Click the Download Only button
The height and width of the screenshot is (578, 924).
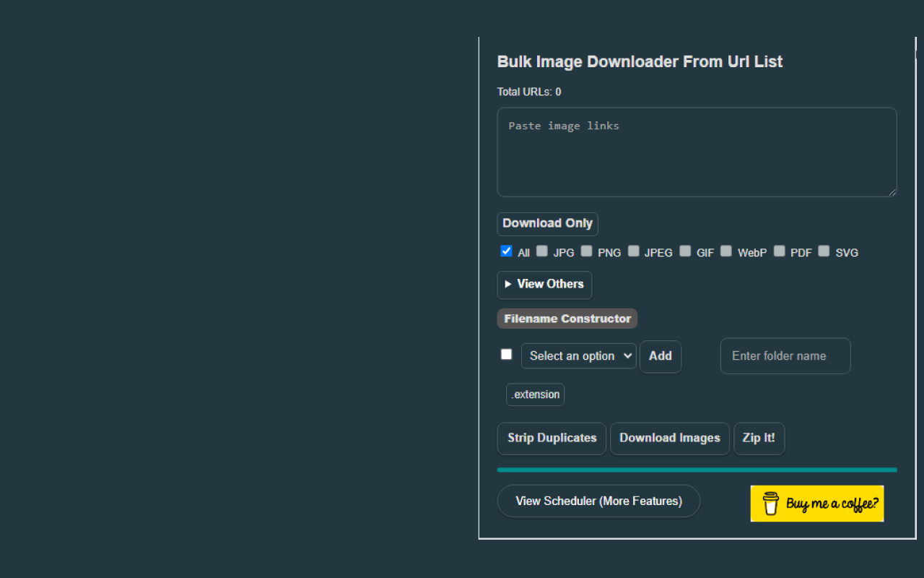tap(547, 224)
